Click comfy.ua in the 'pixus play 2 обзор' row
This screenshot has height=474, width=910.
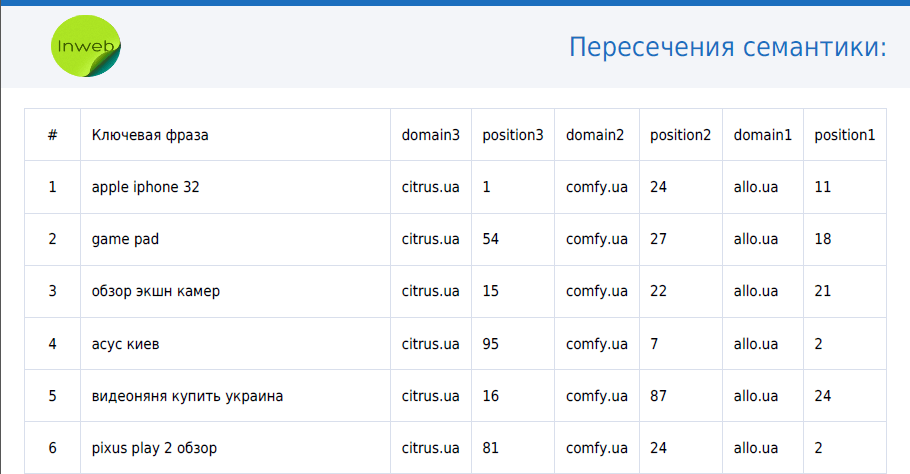[597, 448]
